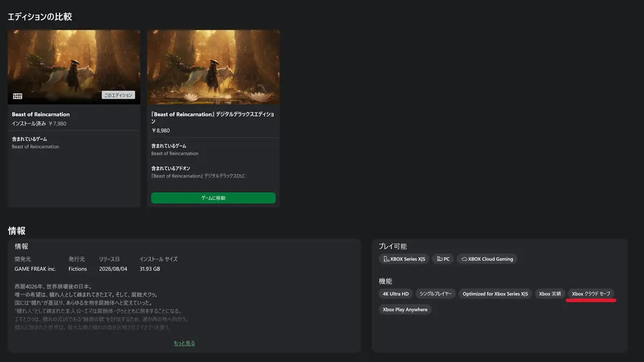Click the console icon in Series X|S chip
Image resolution: width=644 pixels, height=362 pixels.
386,259
